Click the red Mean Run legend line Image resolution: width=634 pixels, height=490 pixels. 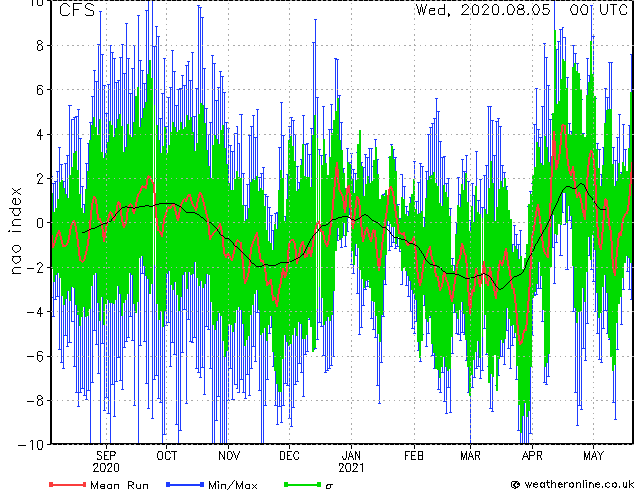(67, 484)
